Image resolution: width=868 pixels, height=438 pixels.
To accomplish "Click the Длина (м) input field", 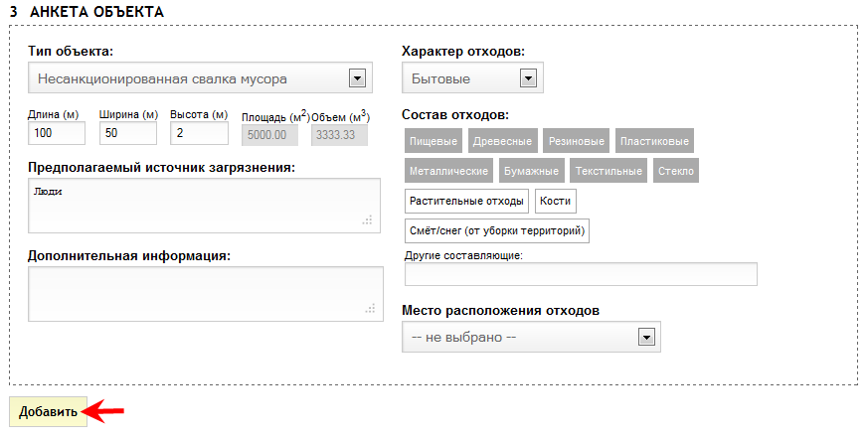I will (x=57, y=133).
